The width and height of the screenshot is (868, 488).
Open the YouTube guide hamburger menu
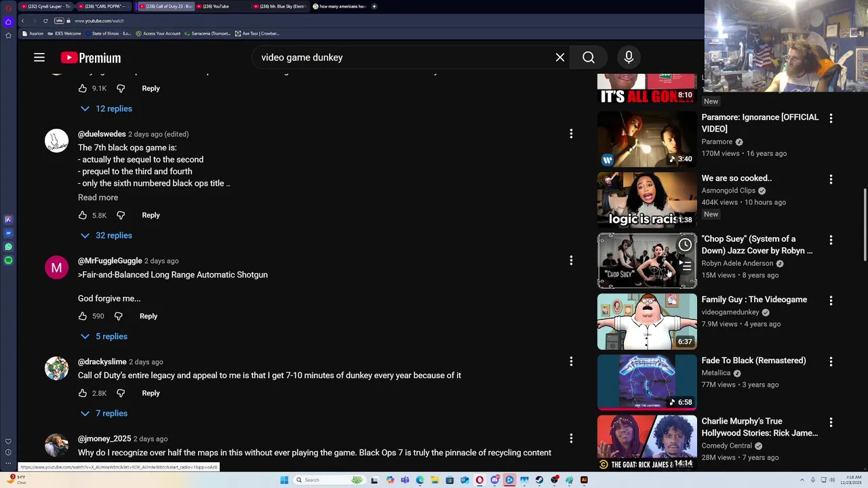point(39,58)
